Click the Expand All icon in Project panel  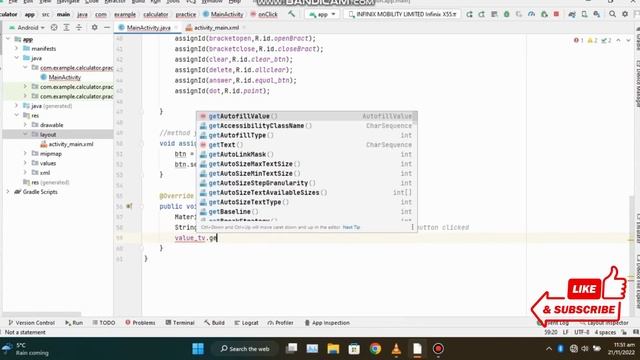tap(66, 28)
